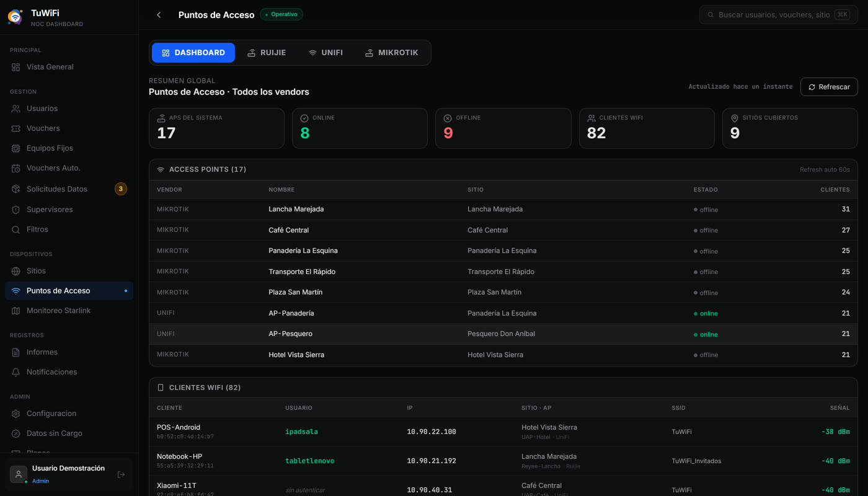This screenshot has width=868, height=496.
Task: Focus the Buscar usuarios search field
Action: (779, 15)
